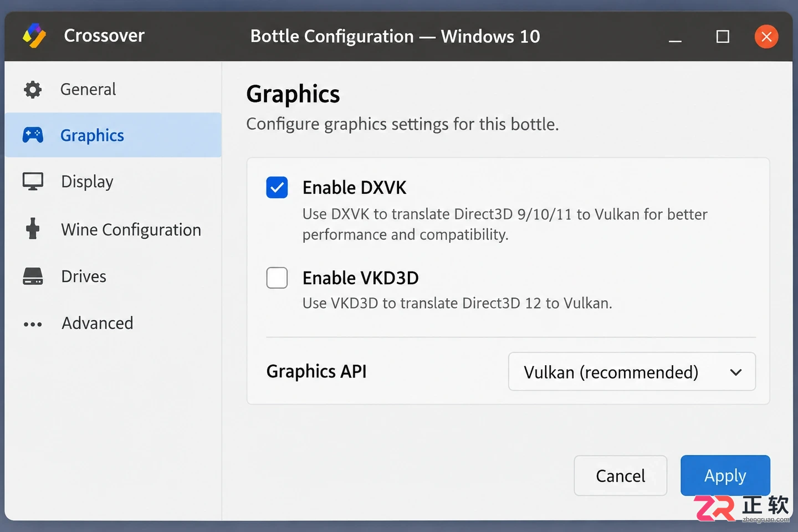Image resolution: width=798 pixels, height=532 pixels.
Task: Enable the VKD3D checkbox
Action: click(277, 278)
